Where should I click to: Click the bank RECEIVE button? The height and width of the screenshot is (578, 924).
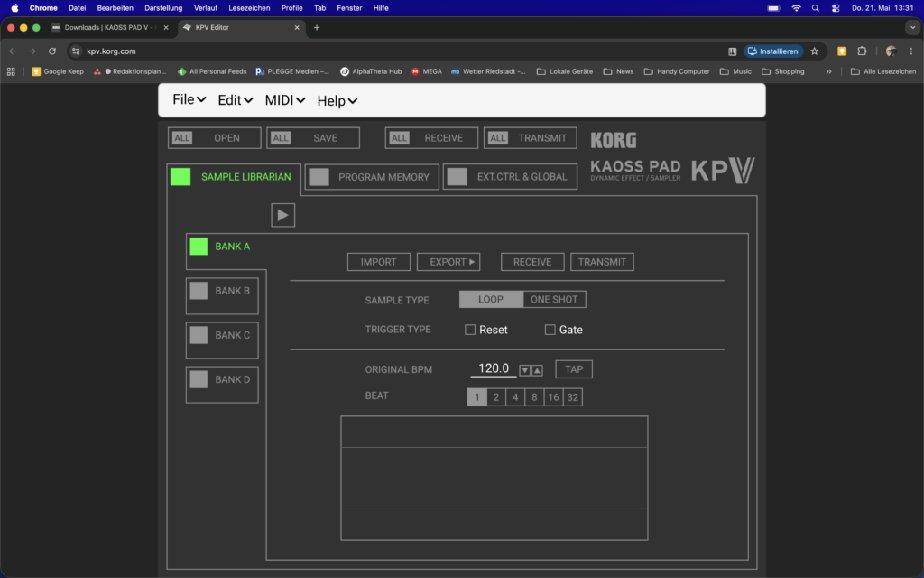point(532,262)
